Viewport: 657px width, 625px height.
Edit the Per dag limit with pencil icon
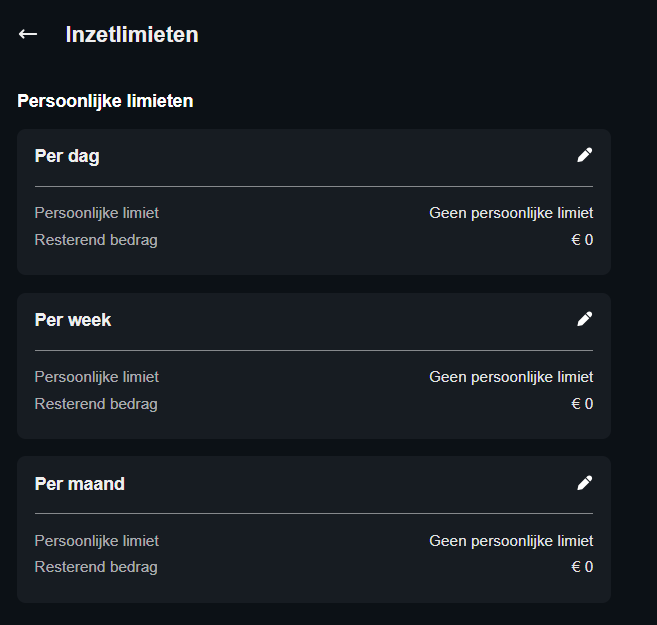(x=585, y=155)
